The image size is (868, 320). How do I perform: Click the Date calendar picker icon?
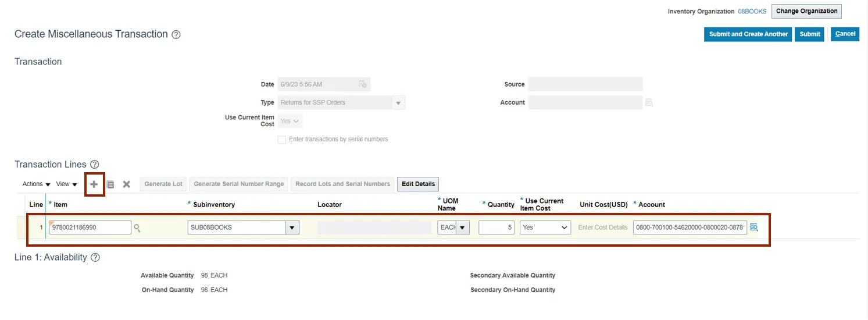pos(362,84)
